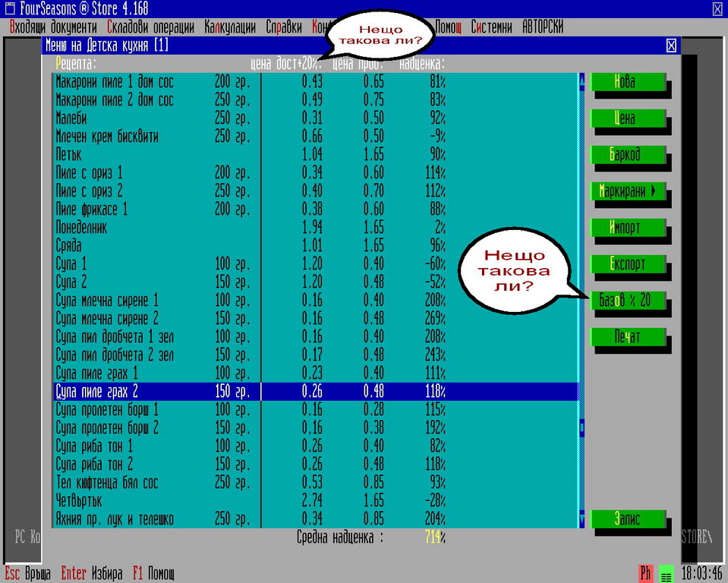Click the Експорт button
728x583 pixels.
tap(627, 263)
